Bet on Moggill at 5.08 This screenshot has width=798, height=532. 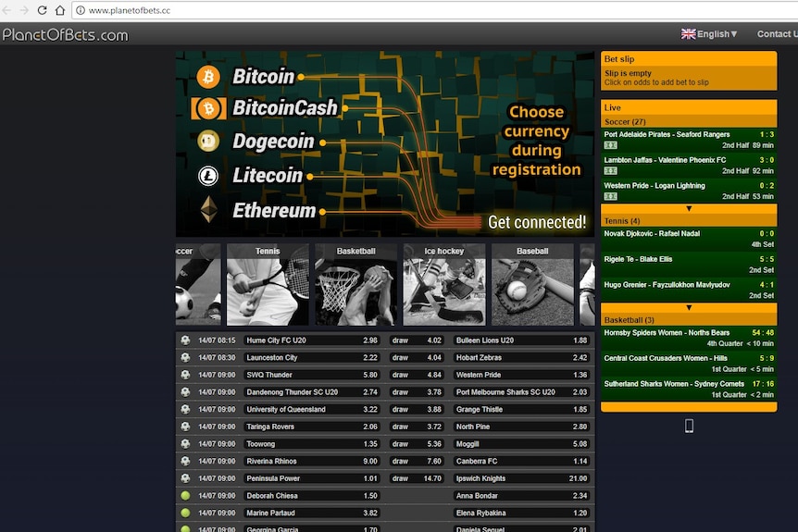click(521, 444)
